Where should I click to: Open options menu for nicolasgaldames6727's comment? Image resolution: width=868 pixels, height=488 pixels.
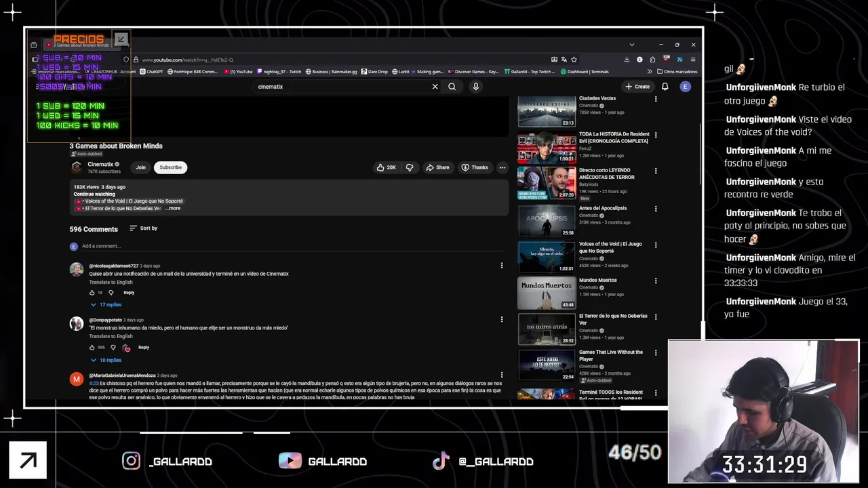(502, 266)
